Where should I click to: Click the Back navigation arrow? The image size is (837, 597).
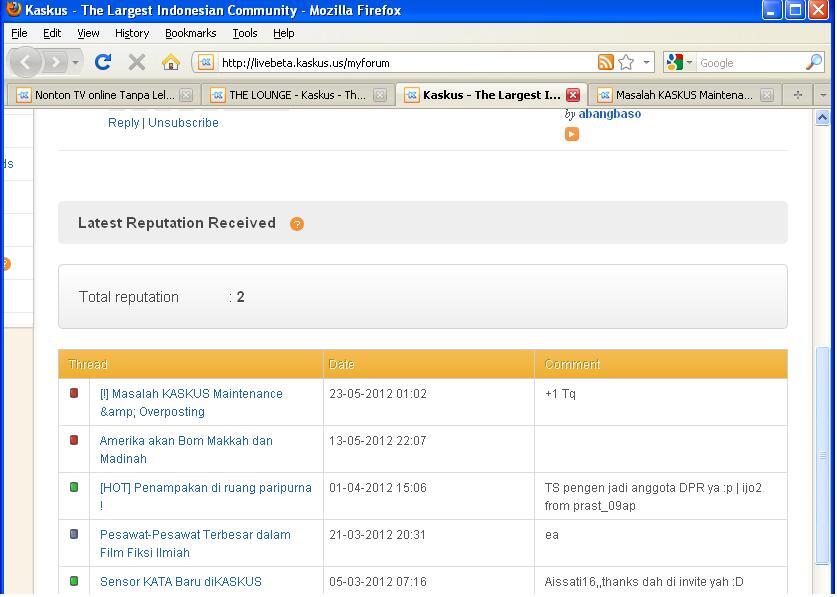[25, 62]
